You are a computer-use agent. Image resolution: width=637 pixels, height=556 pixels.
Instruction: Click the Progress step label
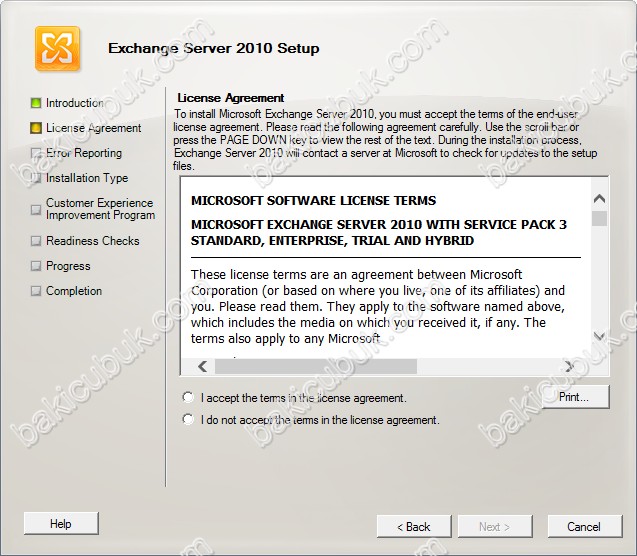(x=68, y=266)
